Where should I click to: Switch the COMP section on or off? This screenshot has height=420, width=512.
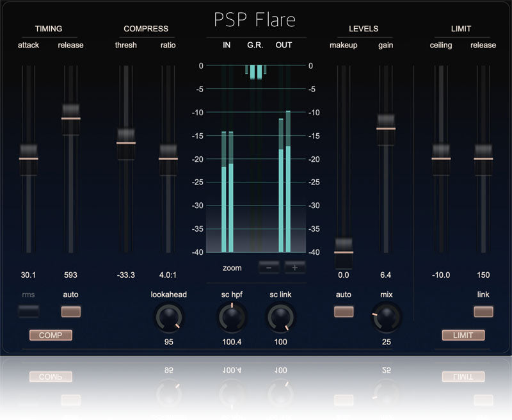[x=51, y=335]
